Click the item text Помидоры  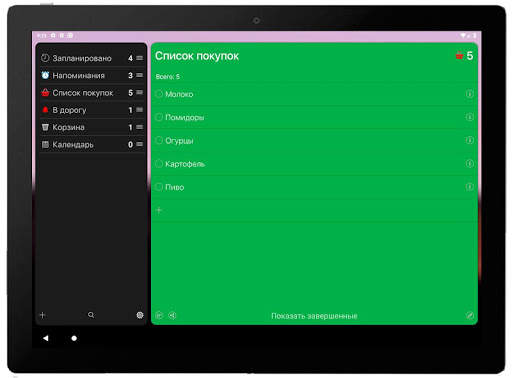[185, 117]
